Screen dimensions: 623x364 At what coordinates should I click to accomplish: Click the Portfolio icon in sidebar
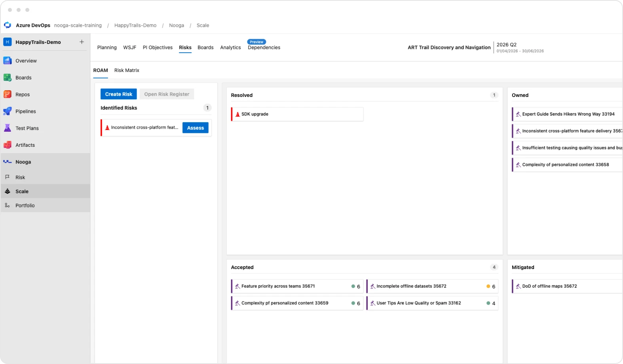(x=7, y=205)
